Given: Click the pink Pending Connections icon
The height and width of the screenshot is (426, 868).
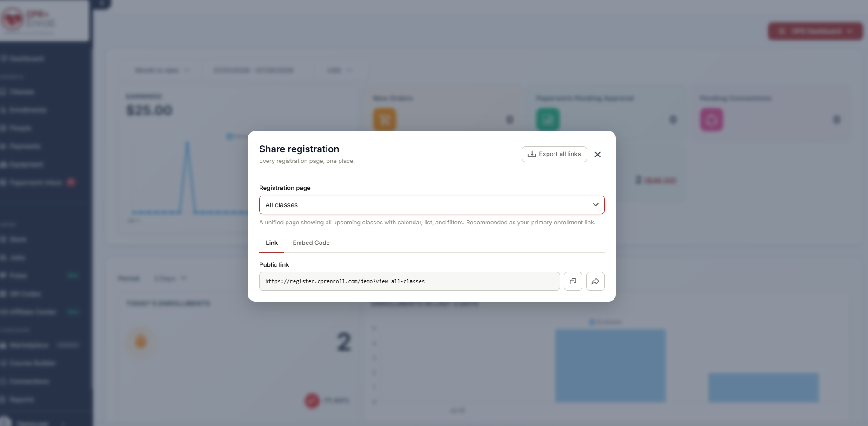Looking at the screenshot, I should point(712,120).
